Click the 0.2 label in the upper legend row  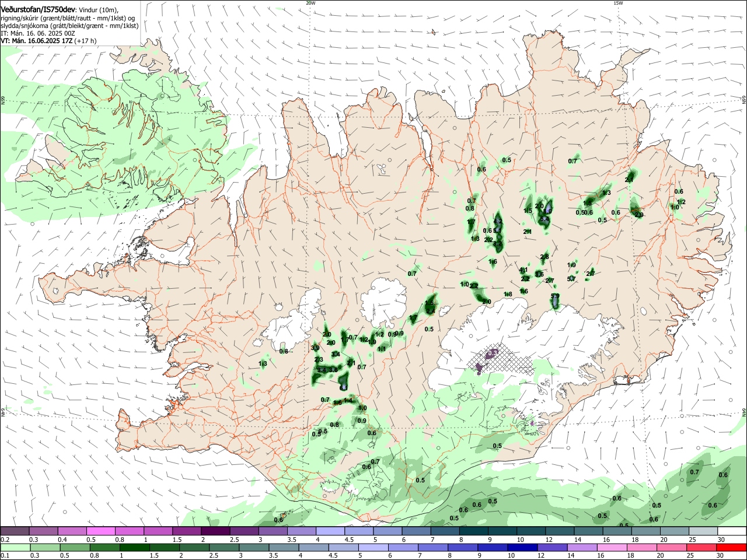click(x=5, y=540)
